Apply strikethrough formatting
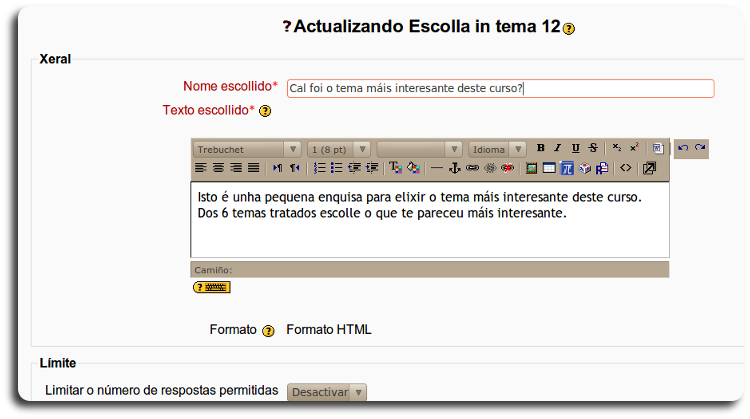 pos(593,148)
